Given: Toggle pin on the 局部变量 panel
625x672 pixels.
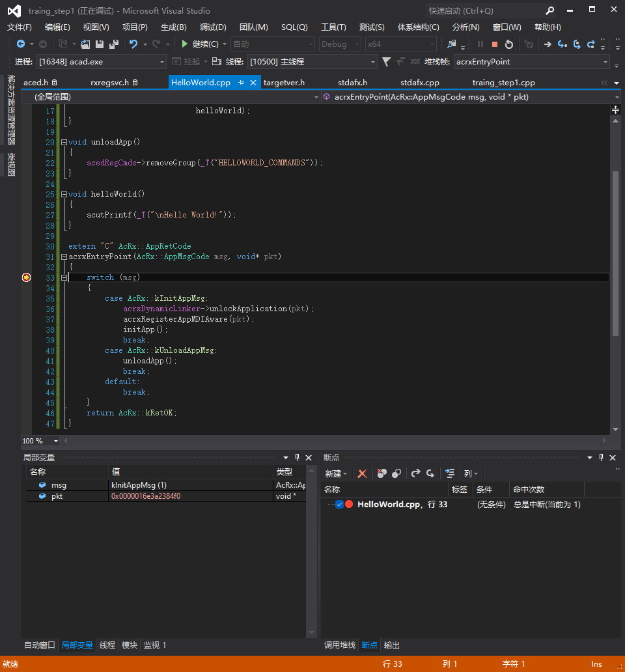Looking at the screenshot, I should click(x=298, y=458).
